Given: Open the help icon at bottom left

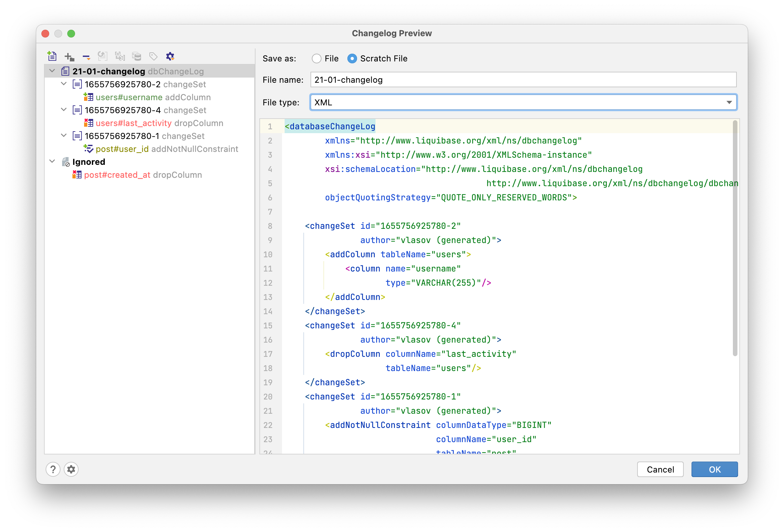Looking at the screenshot, I should point(53,469).
